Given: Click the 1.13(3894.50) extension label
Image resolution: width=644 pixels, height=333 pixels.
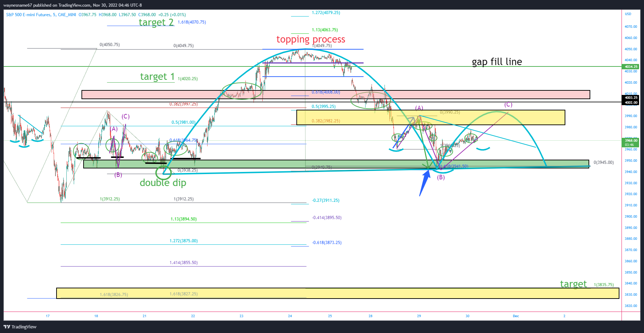Looking at the screenshot, I should pos(184,219).
